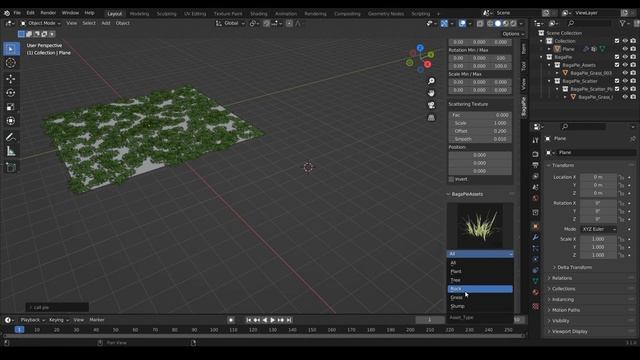Click the Scattering Texture Offset slider

pos(480,131)
